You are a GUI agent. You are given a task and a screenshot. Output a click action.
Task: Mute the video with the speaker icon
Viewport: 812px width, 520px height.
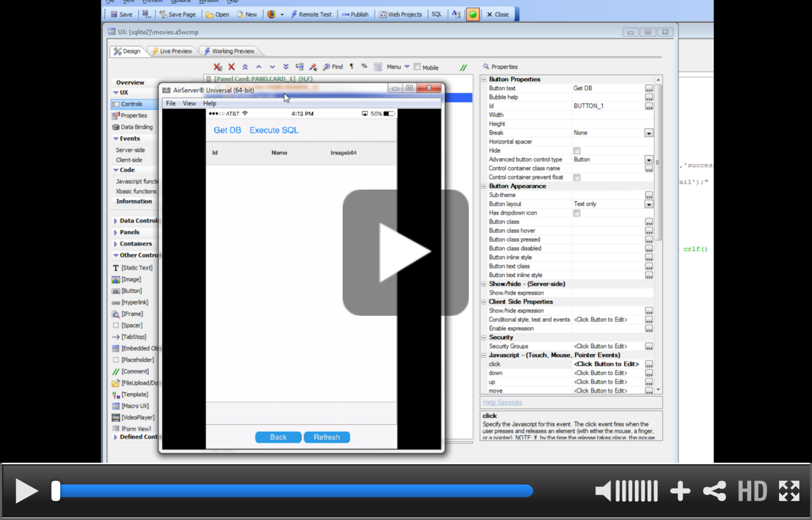(603, 491)
